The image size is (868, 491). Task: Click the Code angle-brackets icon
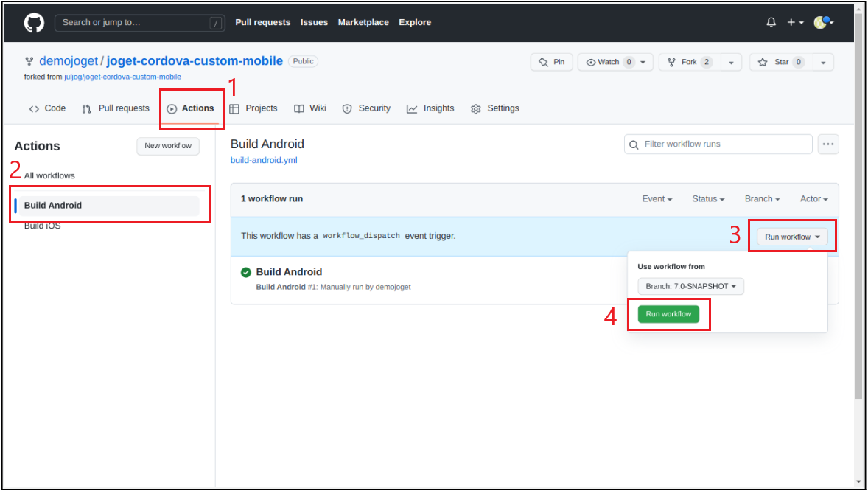tap(34, 109)
